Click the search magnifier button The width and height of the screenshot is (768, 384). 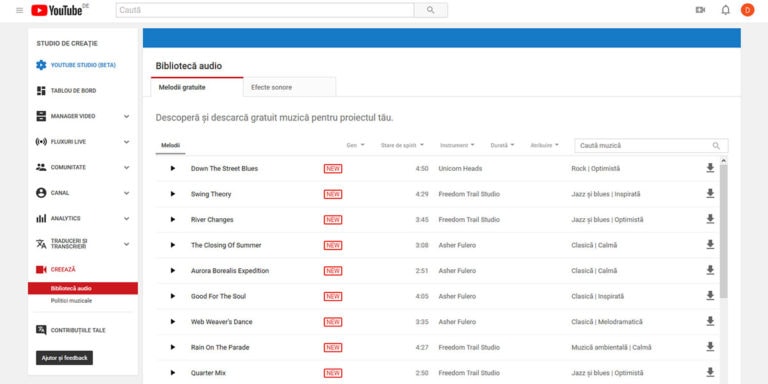[431, 10]
